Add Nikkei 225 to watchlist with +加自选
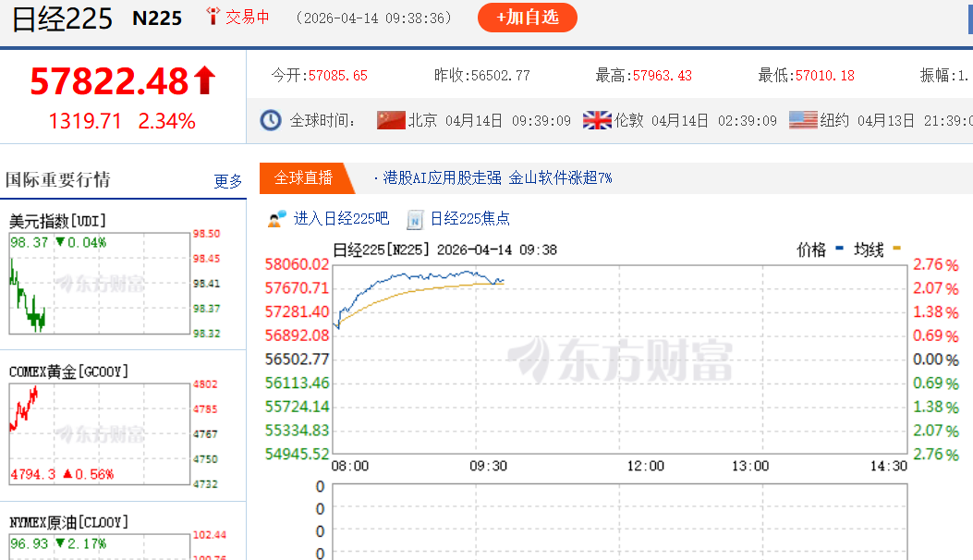The width and height of the screenshot is (973, 560). click(528, 18)
